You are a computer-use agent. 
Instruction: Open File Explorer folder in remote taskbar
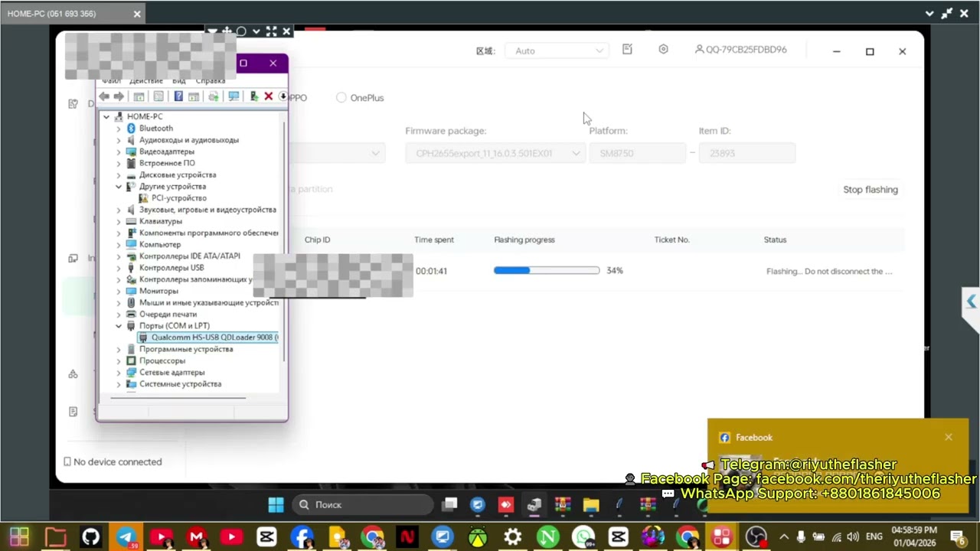click(590, 504)
